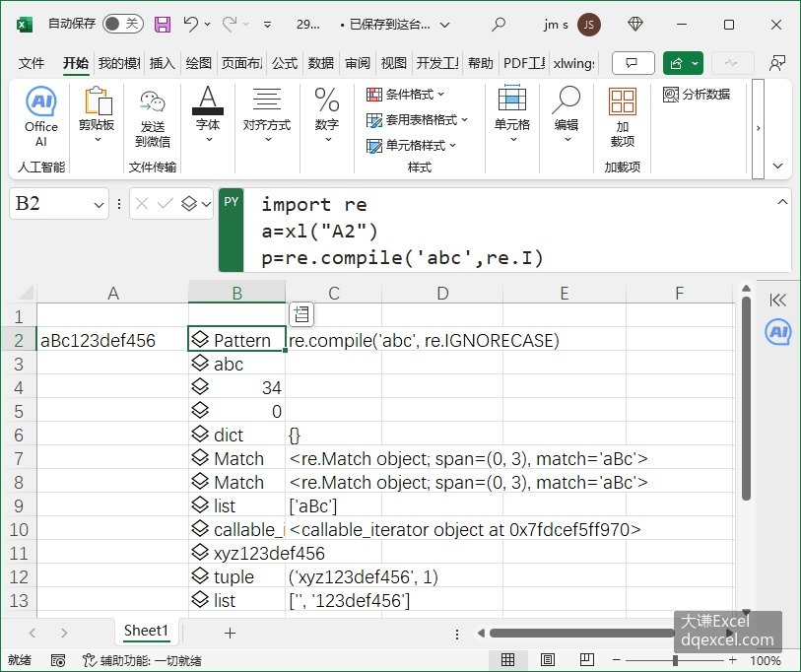
Task: Open 单元格样式 cell styles menu
Action: pyautogui.click(x=411, y=145)
